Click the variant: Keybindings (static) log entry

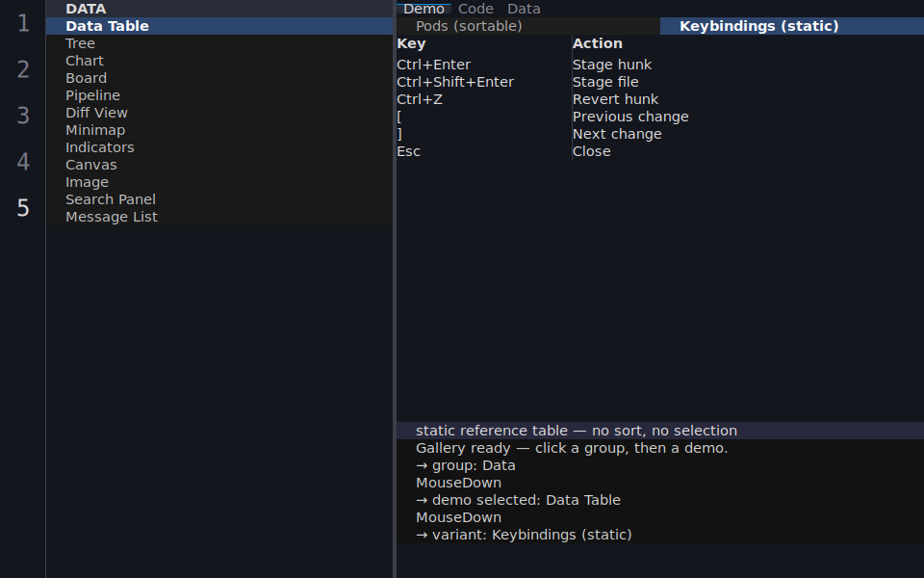[x=660, y=535]
